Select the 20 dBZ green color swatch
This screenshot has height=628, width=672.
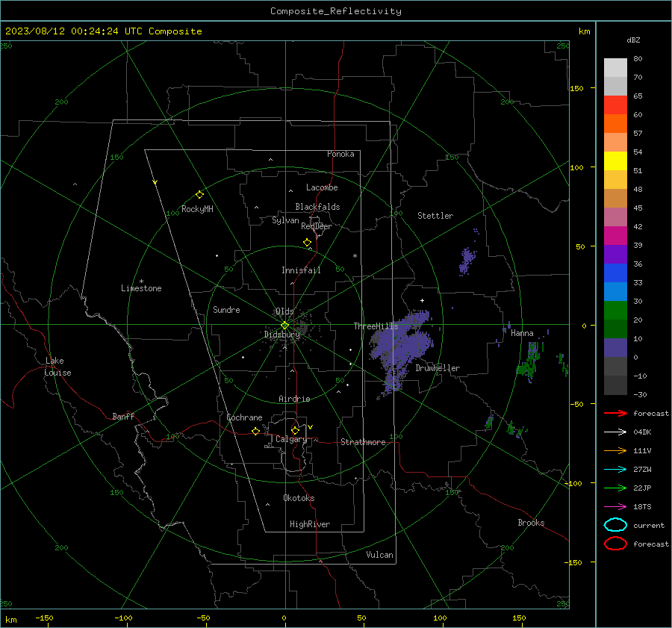[x=615, y=311]
